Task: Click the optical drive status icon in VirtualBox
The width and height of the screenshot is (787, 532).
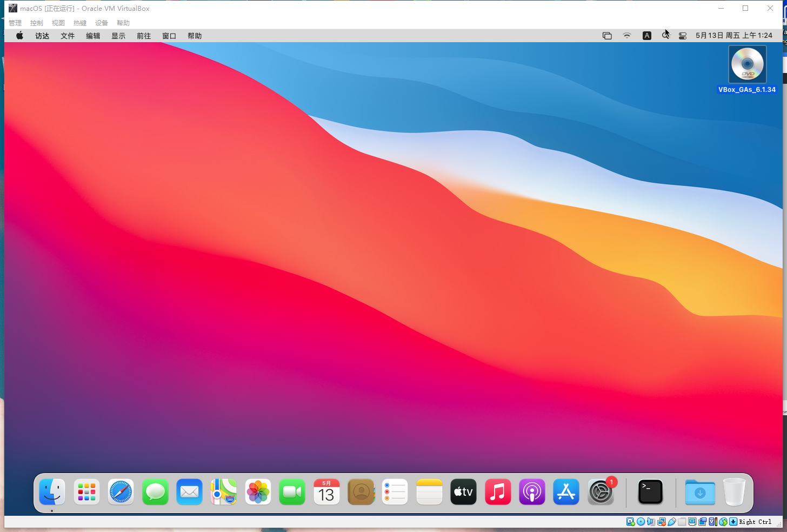Action: click(x=641, y=521)
